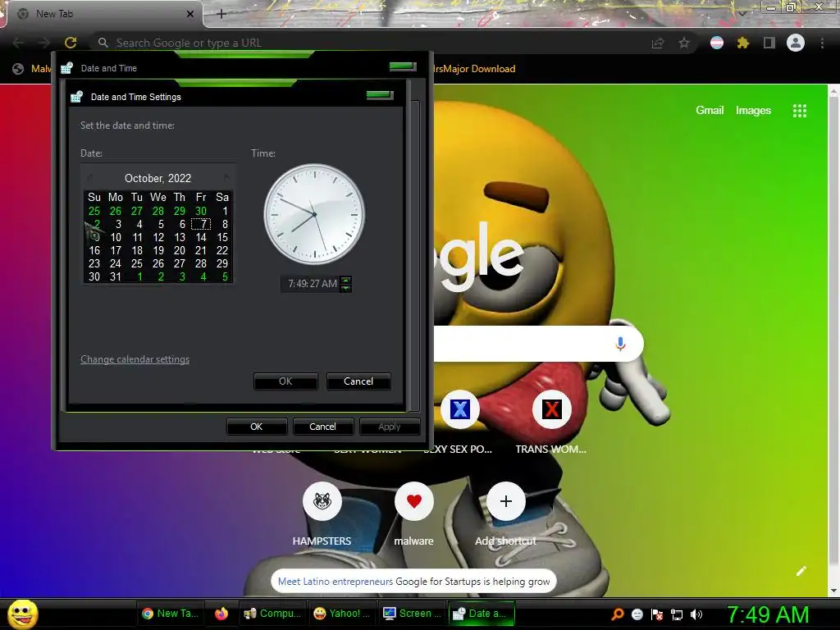Select October 22 in the calendar

221,250
